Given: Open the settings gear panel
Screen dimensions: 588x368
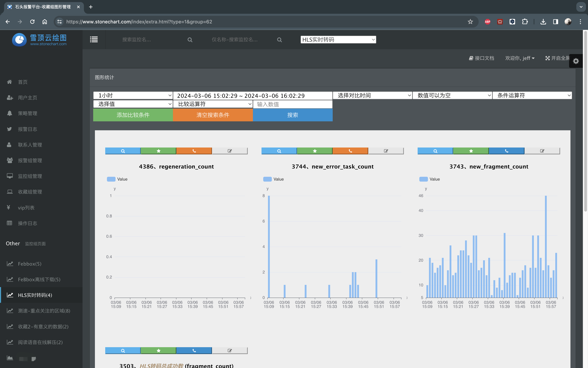Looking at the screenshot, I should (x=576, y=61).
